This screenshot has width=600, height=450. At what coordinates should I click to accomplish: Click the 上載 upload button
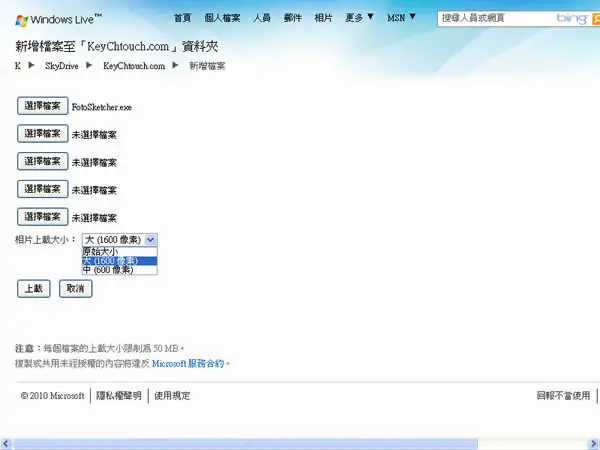coord(34,289)
